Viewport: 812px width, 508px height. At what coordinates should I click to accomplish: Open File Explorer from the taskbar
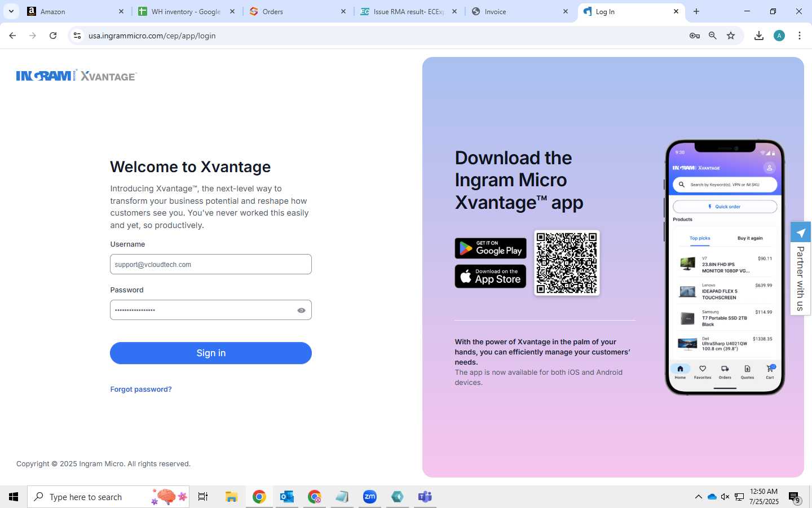pos(231,497)
